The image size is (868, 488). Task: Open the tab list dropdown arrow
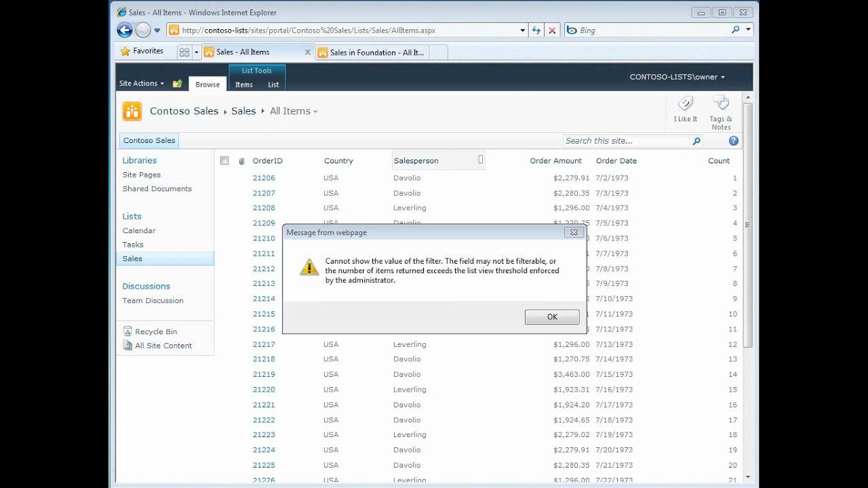click(196, 52)
